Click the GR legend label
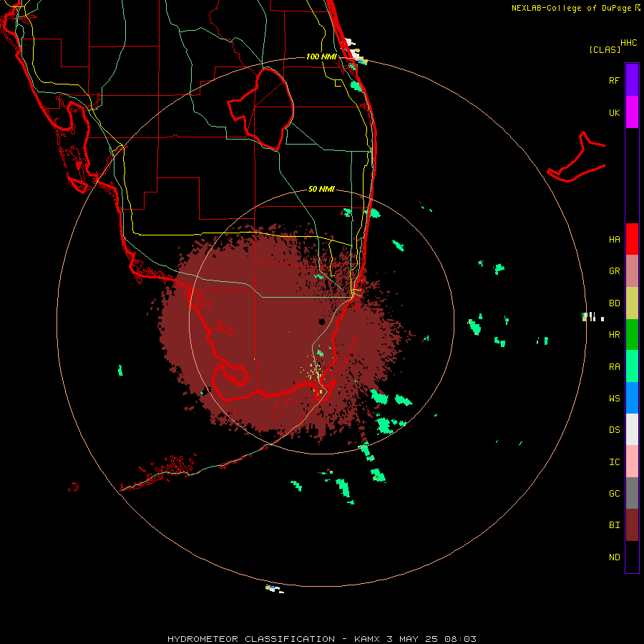 coord(614,271)
